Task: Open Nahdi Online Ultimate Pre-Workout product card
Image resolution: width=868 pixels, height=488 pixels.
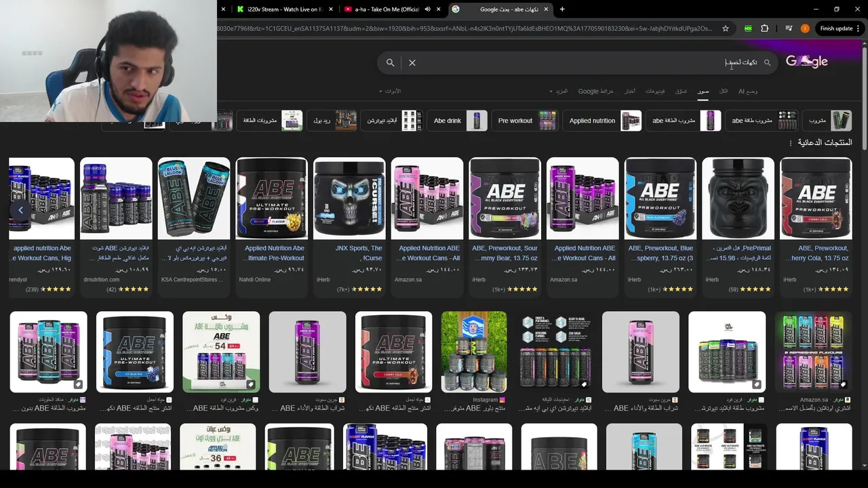Action: pyautogui.click(x=272, y=227)
